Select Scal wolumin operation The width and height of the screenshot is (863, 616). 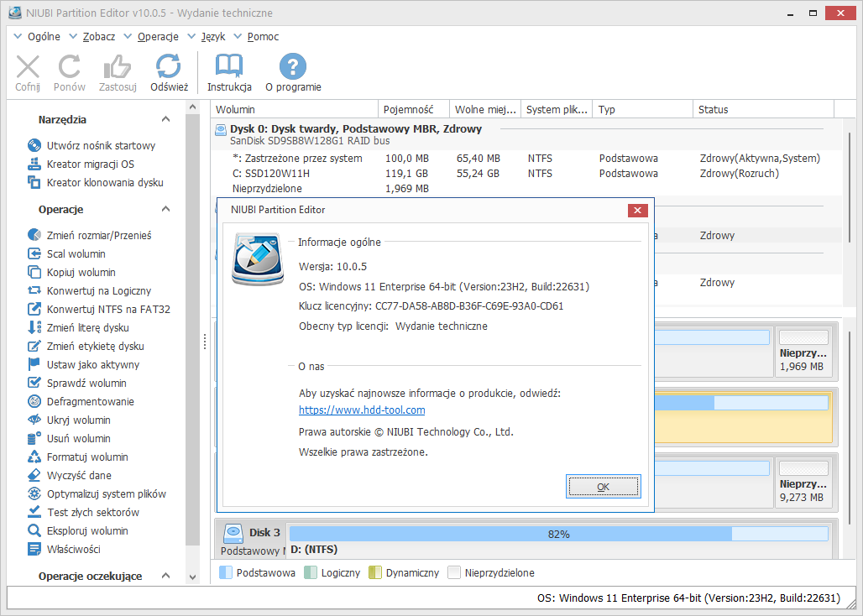pos(66,253)
